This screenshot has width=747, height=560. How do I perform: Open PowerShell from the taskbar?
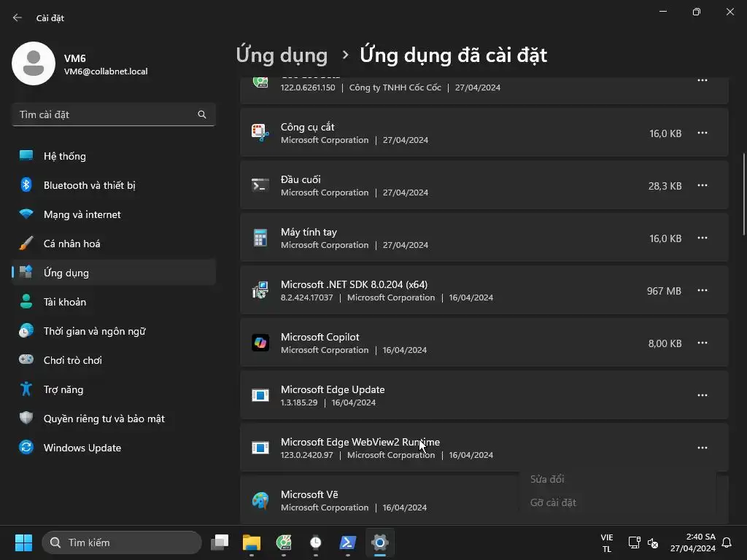tap(348, 542)
